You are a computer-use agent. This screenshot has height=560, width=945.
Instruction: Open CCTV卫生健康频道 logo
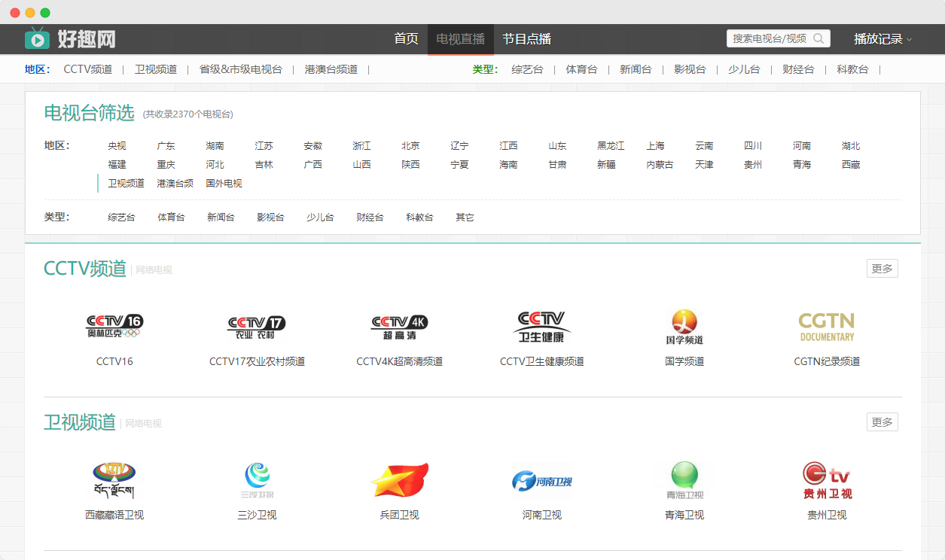click(x=542, y=327)
